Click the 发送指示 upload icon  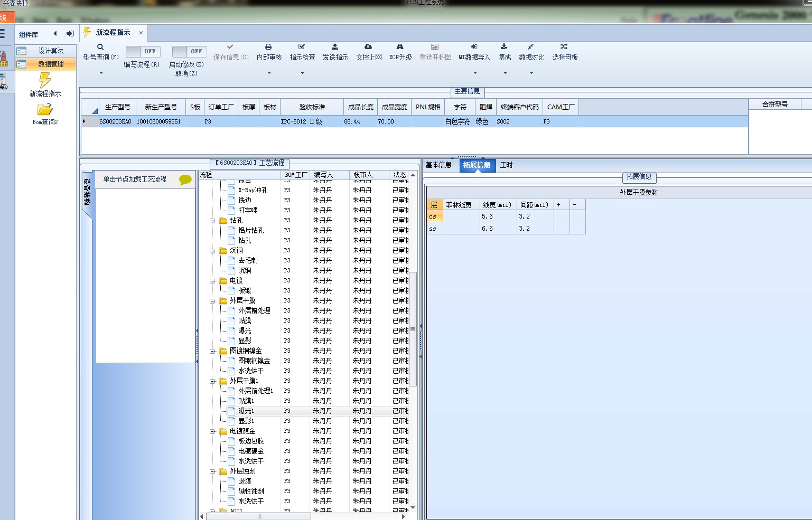tap(335, 47)
